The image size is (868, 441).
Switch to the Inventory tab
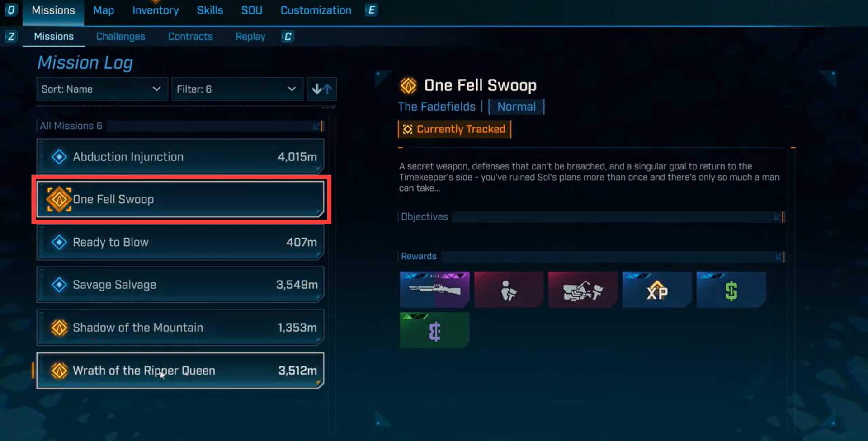click(x=156, y=10)
